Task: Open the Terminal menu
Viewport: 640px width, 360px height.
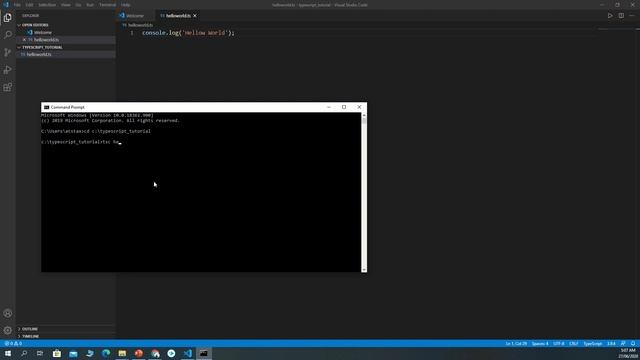Action: [107, 5]
